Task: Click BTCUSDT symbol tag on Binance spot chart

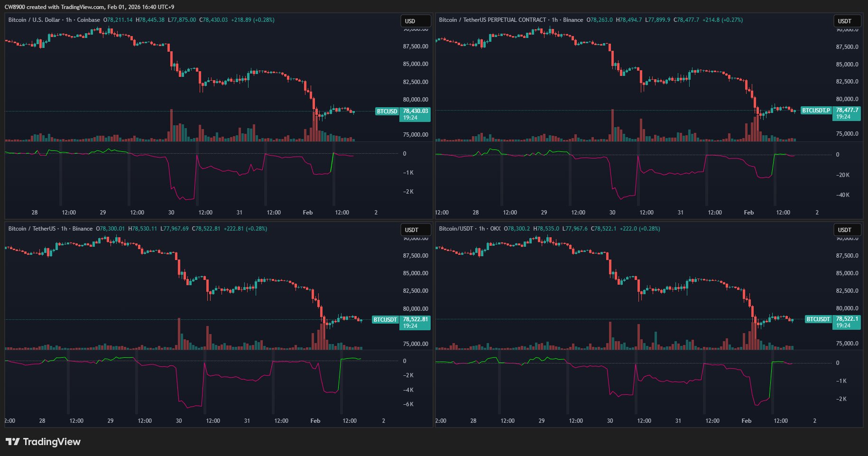Action: [x=385, y=320]
